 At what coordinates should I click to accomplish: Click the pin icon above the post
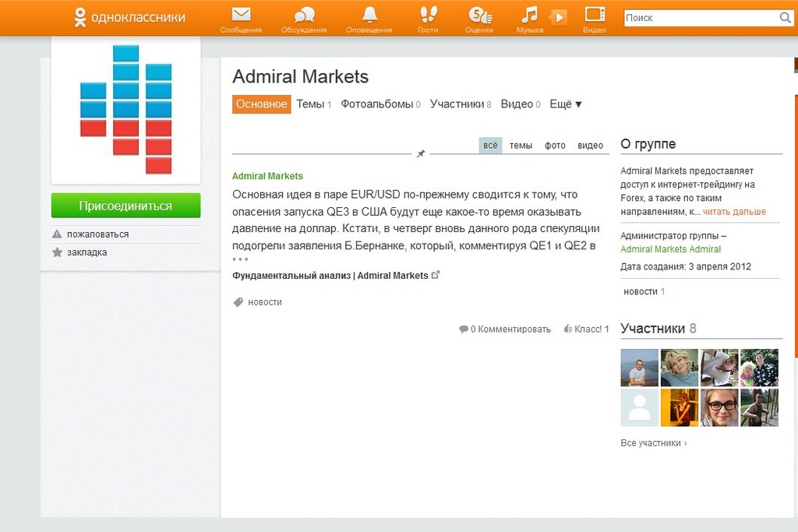(x=421, y=153)
